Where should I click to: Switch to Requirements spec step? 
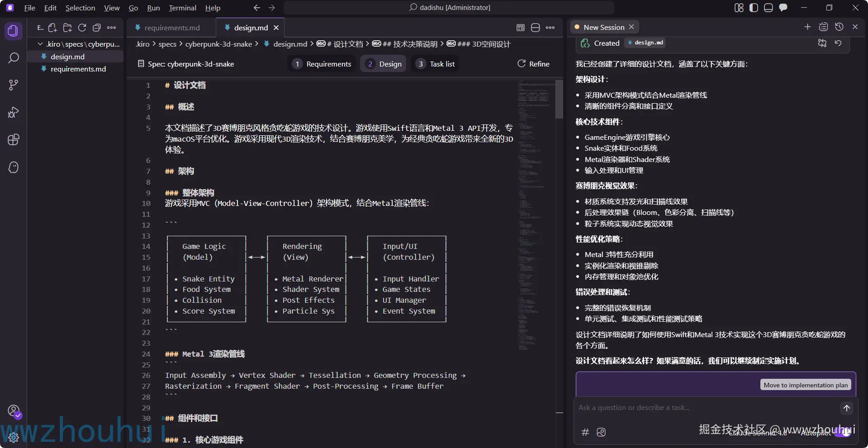click(322, 64)
